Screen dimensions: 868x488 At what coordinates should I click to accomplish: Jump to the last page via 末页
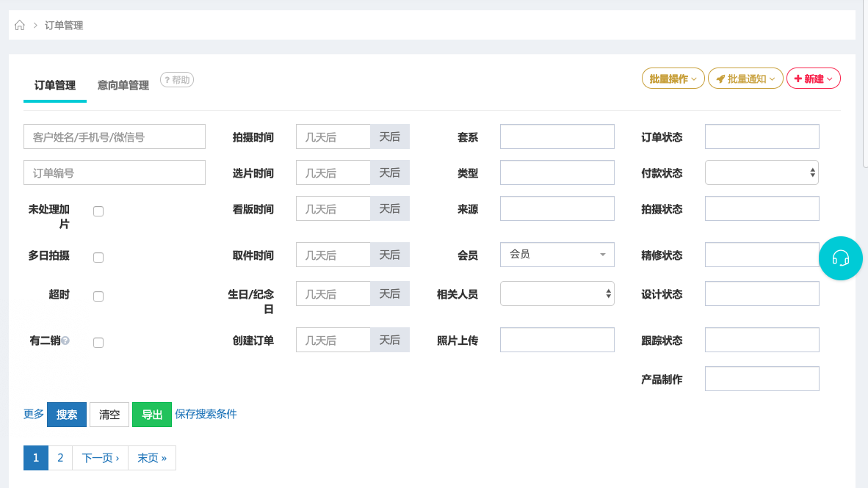coord(151,457)
